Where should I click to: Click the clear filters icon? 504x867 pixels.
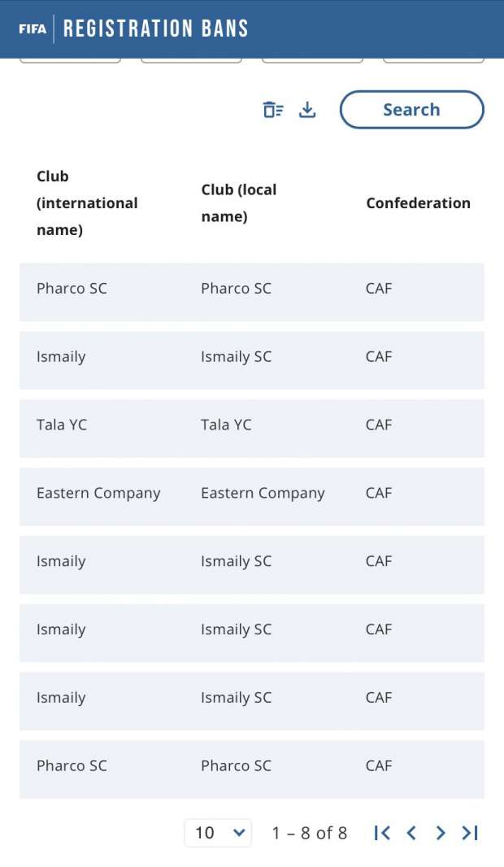tap(273, 110)
